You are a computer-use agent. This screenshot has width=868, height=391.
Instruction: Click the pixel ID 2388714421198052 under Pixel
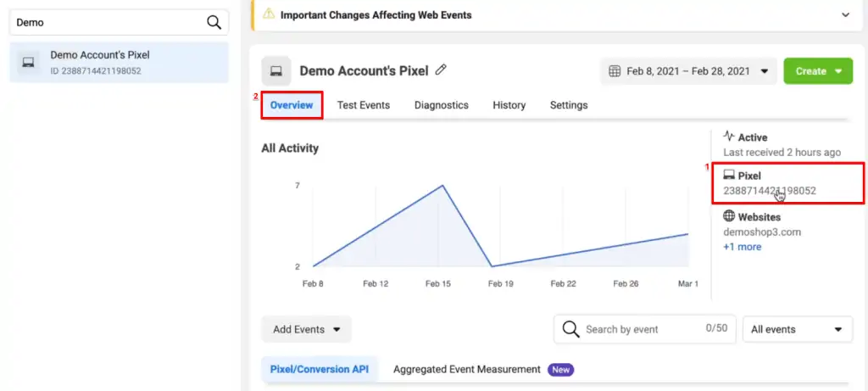click(770, 191)
